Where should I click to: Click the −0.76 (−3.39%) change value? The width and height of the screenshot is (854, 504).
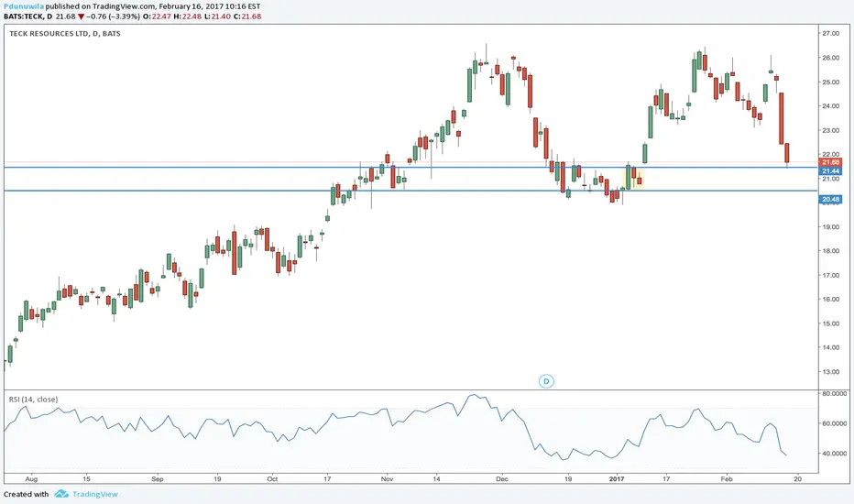pos(113,16)
